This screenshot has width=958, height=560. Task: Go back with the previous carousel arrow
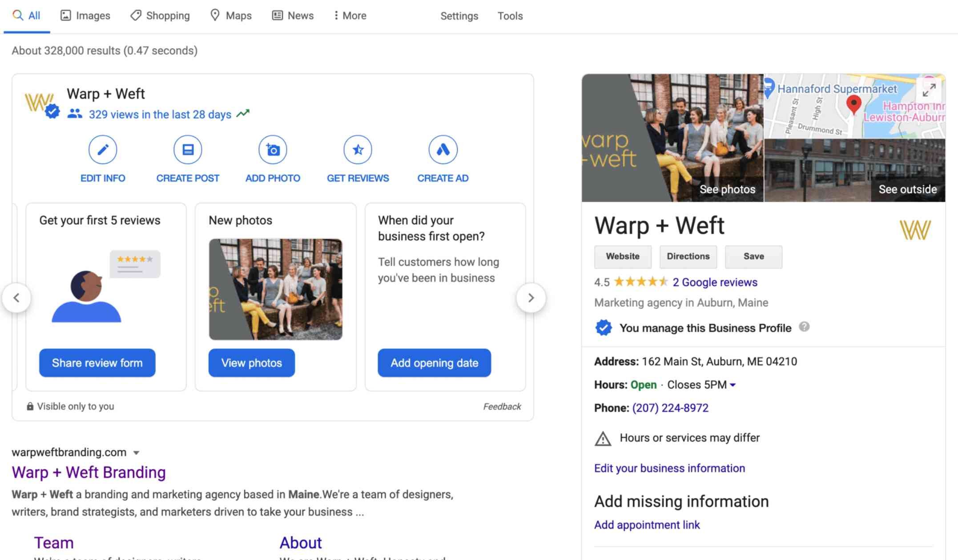[x=16, y=298]
